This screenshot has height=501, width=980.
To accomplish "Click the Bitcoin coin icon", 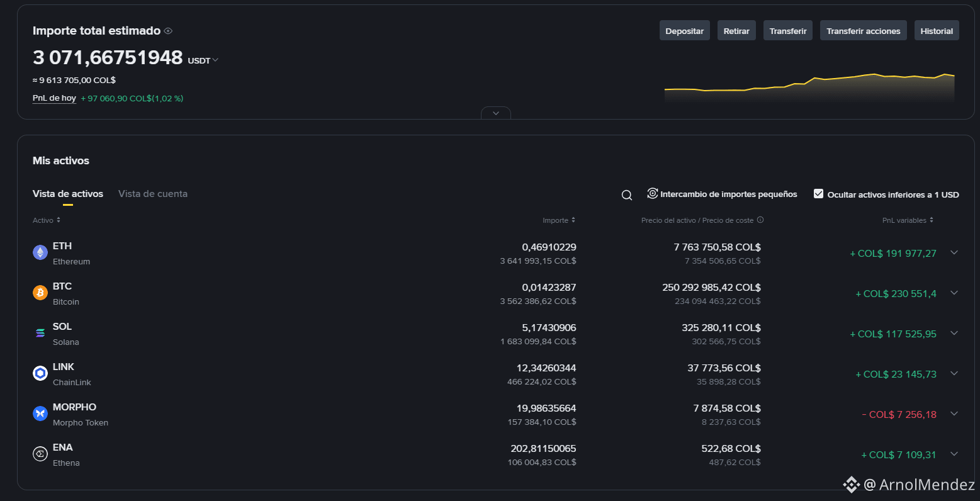I will [x=40, y=293].
